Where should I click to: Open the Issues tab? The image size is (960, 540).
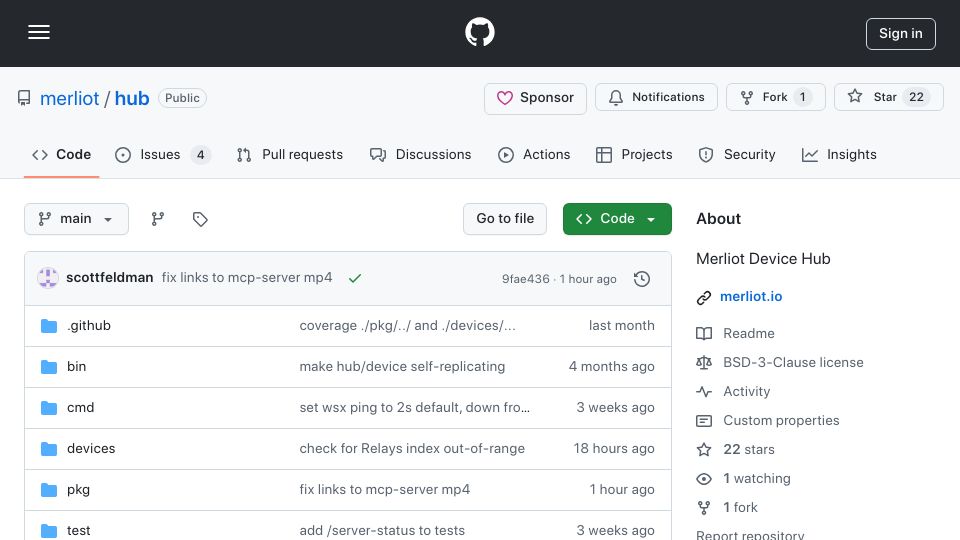(x=162, y=155)
